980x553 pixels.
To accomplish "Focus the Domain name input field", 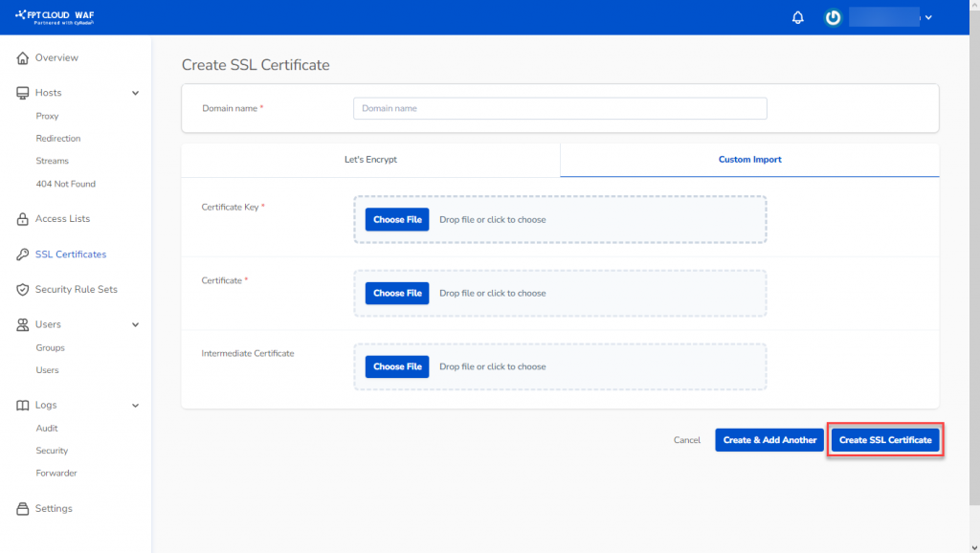I will point(560,108).
